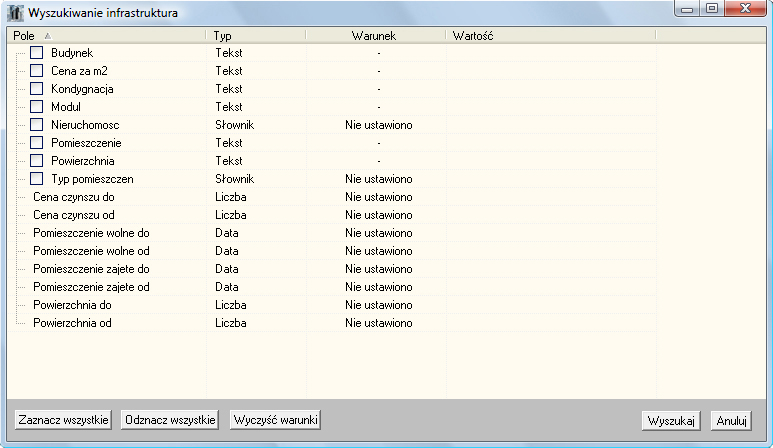Enable the Kondygnacja checkbox

pyautogui.click(x=36, y=89)
